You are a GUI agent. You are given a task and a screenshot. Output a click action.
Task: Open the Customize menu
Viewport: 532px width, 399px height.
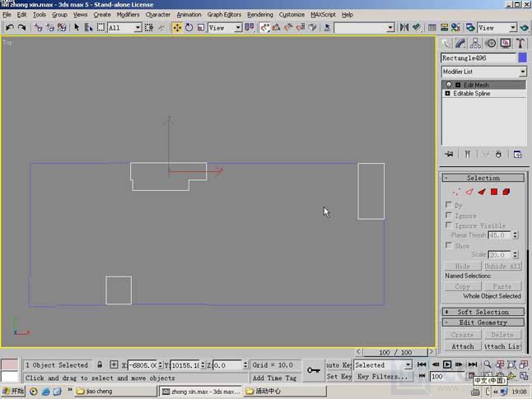click(x=292, y=15)
